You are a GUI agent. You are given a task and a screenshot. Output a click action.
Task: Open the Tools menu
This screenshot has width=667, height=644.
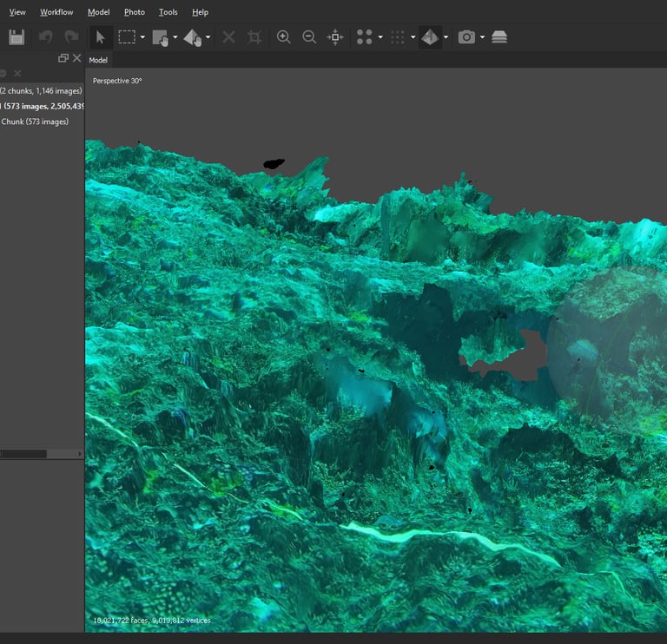tap(168, 12)
